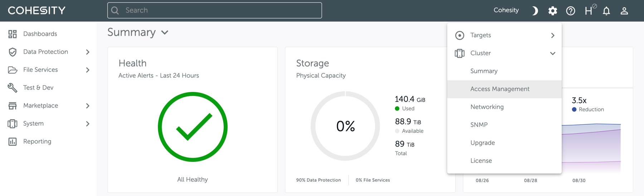
Task: Click the Reporting chart icon in sidebar
Action: [13, 142]
